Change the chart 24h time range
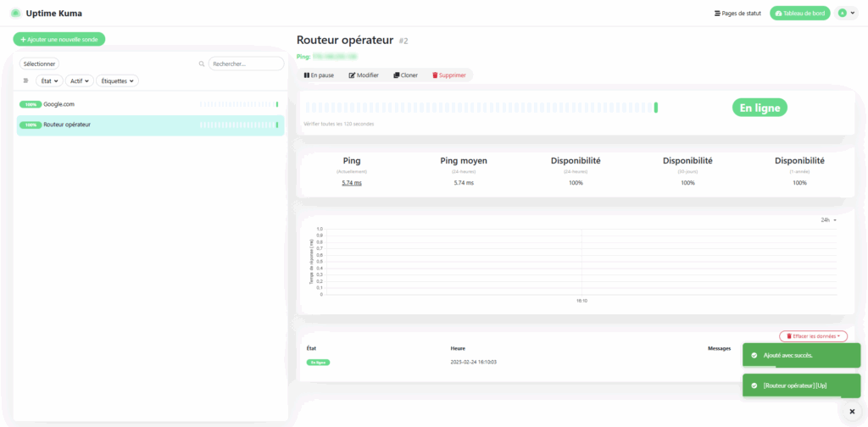Screen dimensions: 868x427 (828, 220)
